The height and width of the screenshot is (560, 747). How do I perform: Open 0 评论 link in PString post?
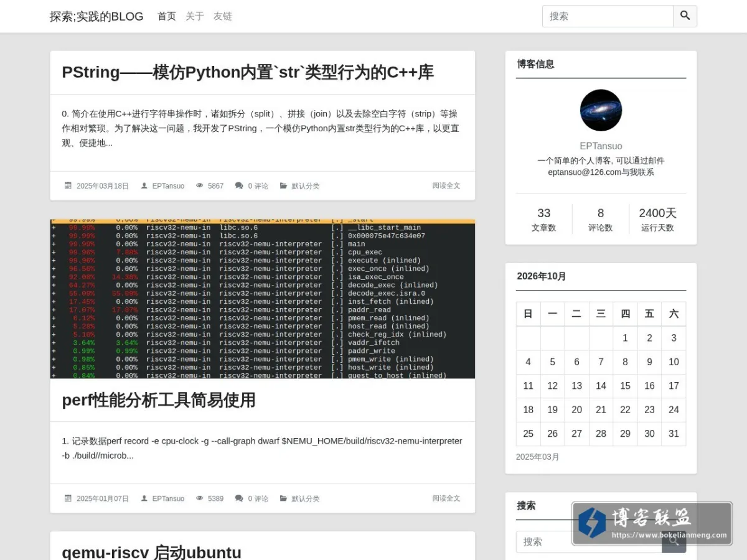coord(258,186)
